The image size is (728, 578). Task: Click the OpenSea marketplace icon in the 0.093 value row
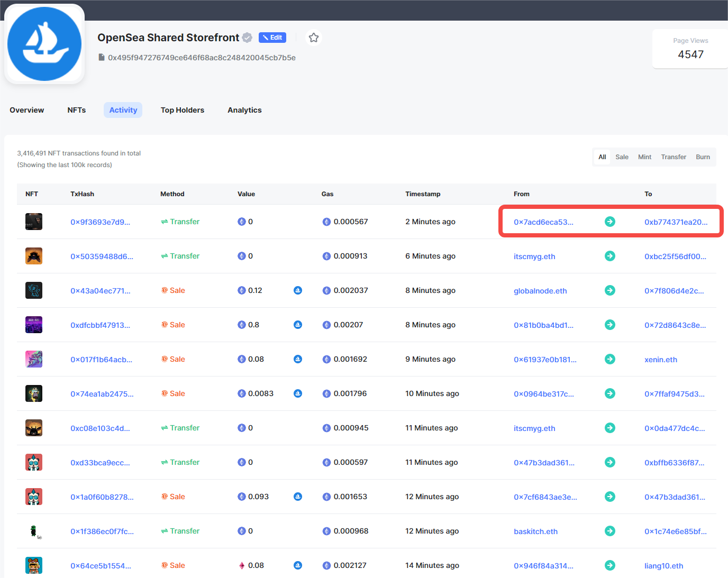pyautogui.click(x=298, y=497)
